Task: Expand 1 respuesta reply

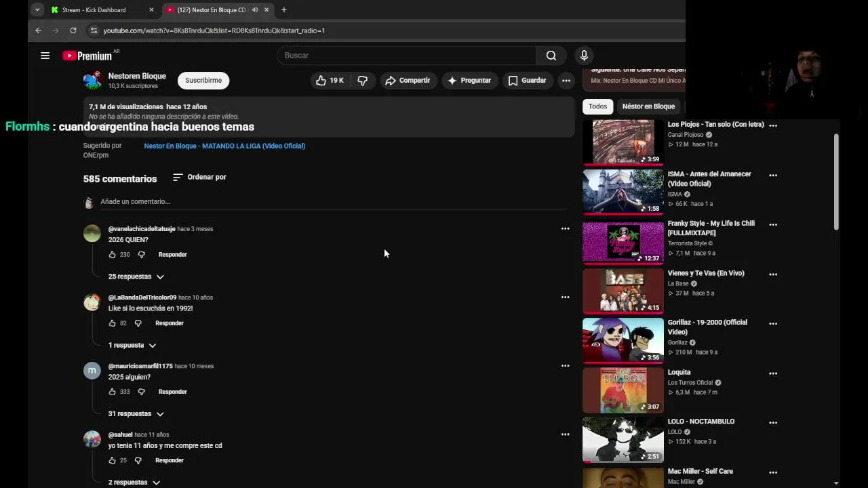Action: coord(132,345)
